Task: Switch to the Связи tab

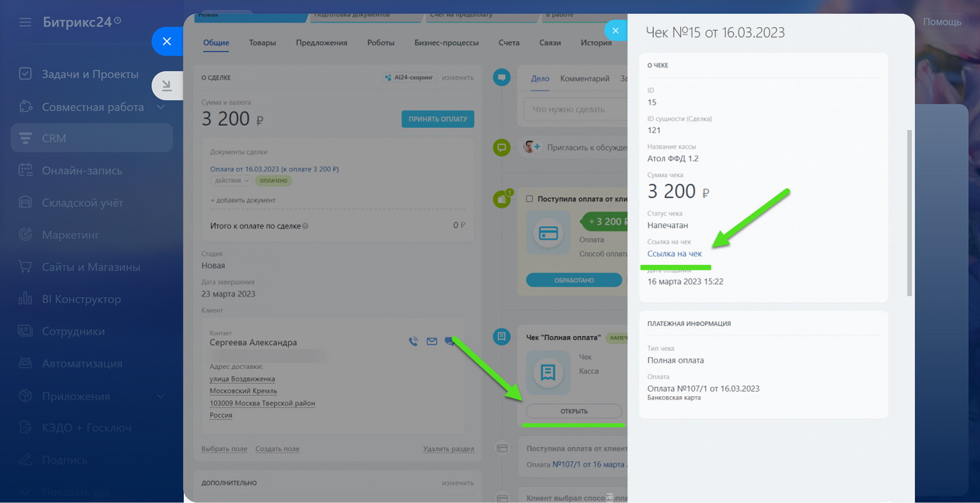Action: coord(550,43)
